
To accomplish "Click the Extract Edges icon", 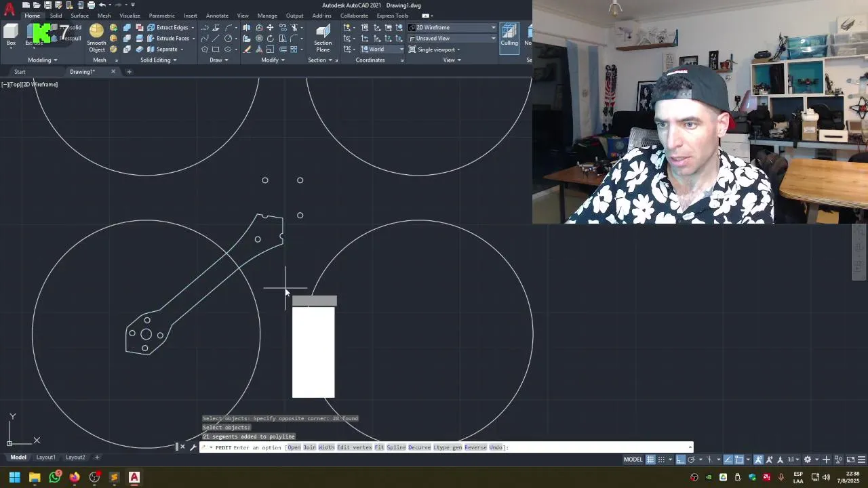I will (x=151, y=27).
